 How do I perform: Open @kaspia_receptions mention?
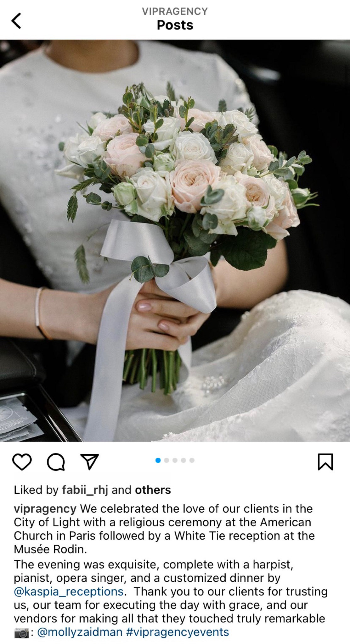click(x=69, y=591)
